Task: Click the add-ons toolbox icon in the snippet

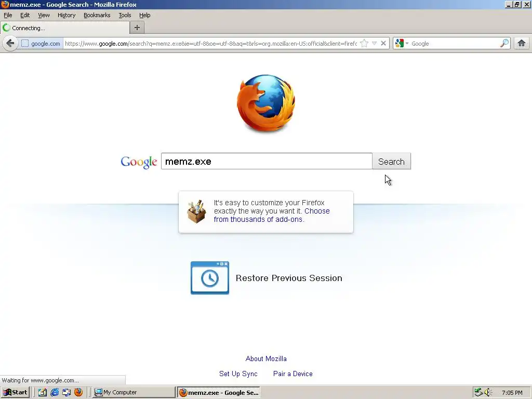Action: point(196,211)
